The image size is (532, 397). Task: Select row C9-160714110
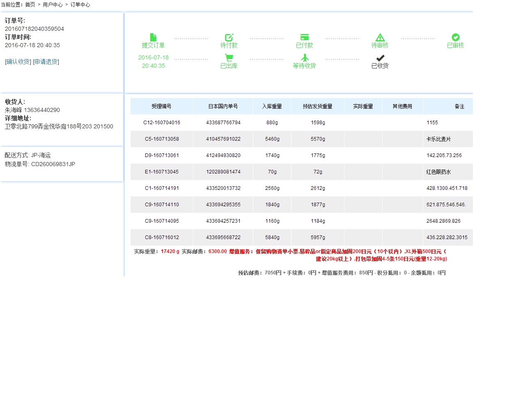302,205
